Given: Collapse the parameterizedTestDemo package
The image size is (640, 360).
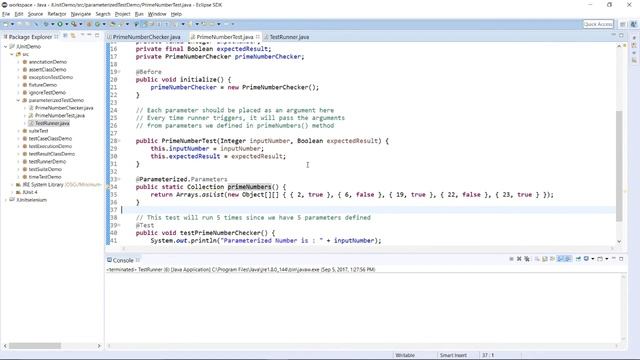Looking at the screenshot, I should click(18, 100).
